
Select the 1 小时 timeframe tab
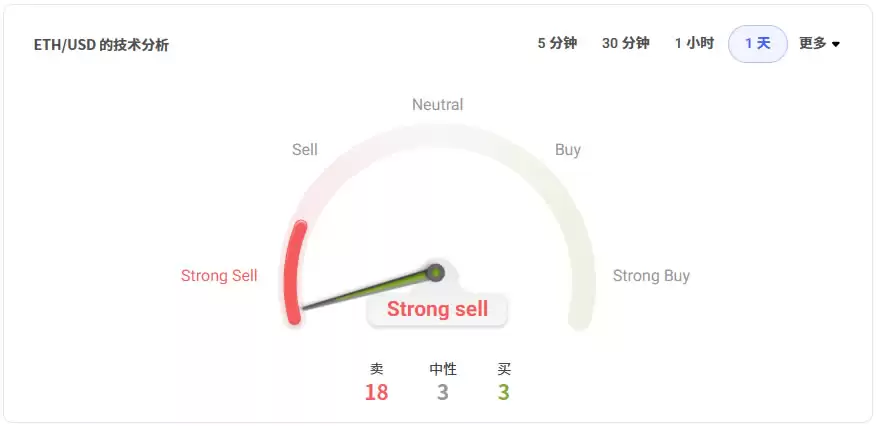694,43
